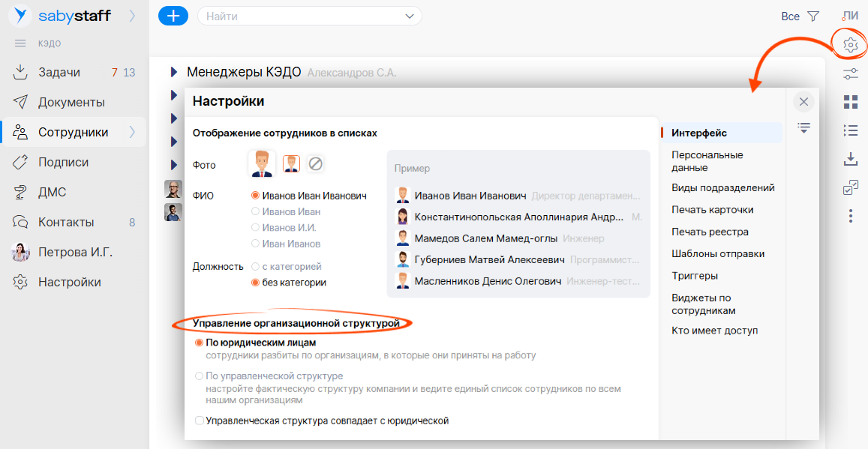Image resolution: width=868 pixels, height=449 pixels.
Task: Switch to tile grid view icon
Action: [x=850, y=102]
